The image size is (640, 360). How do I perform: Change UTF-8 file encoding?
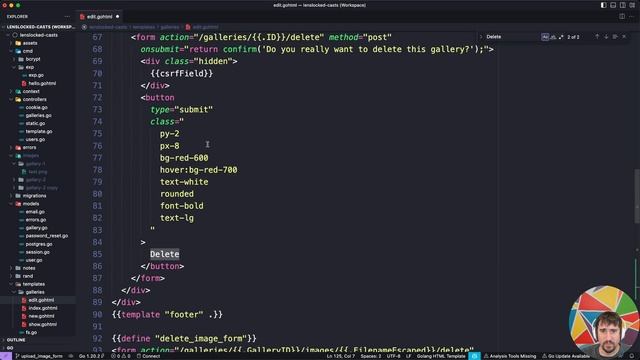393,356
